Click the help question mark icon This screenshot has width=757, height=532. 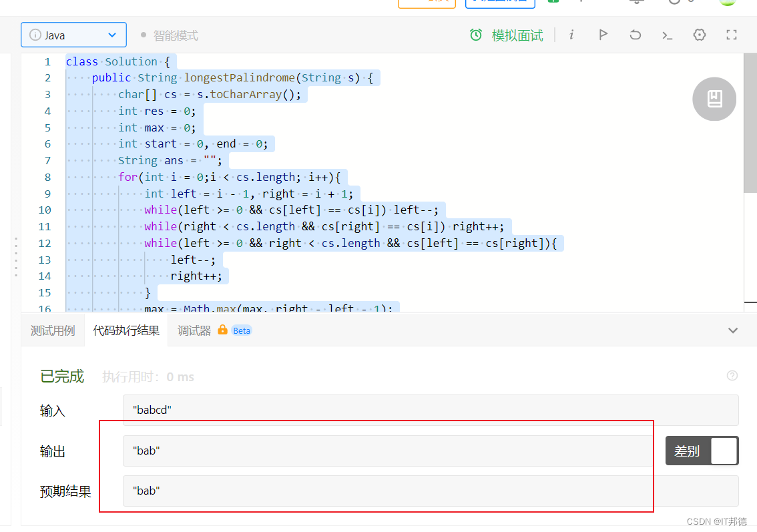[x=732, y=376]
